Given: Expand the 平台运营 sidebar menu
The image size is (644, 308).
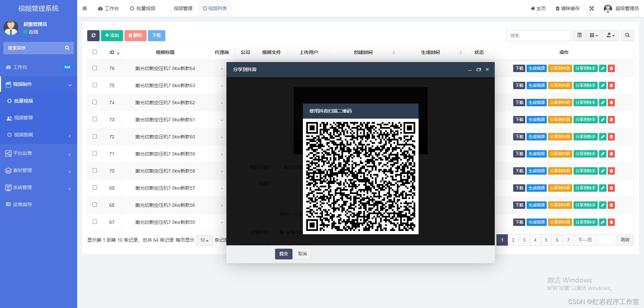Looking at the screenshot, I should click(x=39, y=153).
